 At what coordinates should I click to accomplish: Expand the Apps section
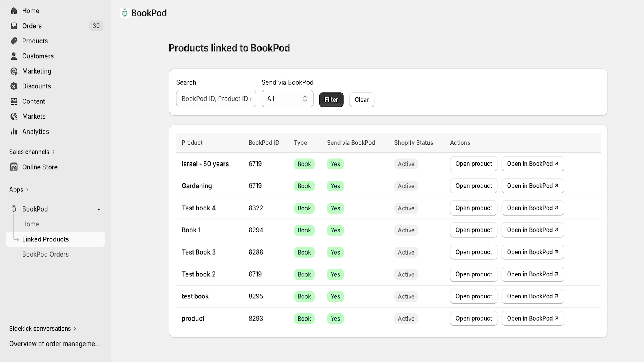click(19, 190)
